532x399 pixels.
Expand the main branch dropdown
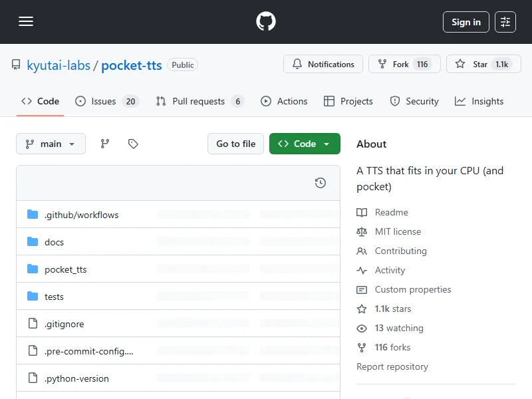coord(51,144)
